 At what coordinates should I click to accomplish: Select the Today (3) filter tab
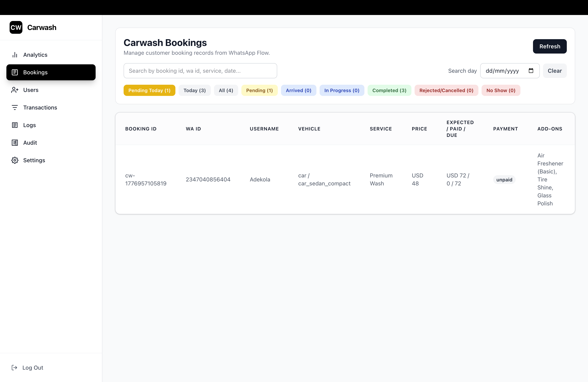point(194,90)
